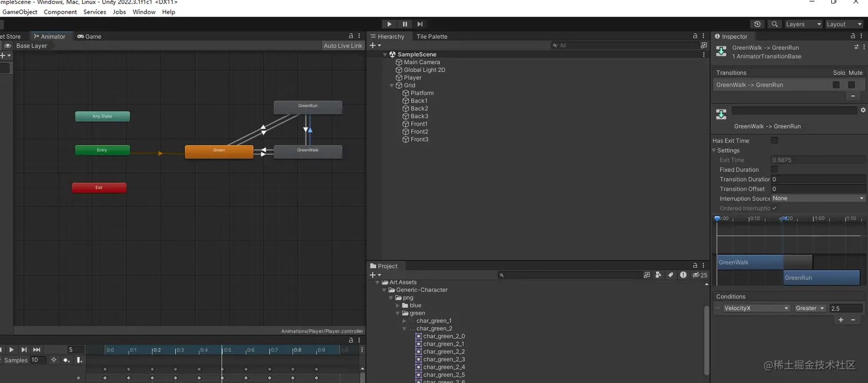Remove a condition with the Conditions minus button
868x383 pixels.
[853, 320]
